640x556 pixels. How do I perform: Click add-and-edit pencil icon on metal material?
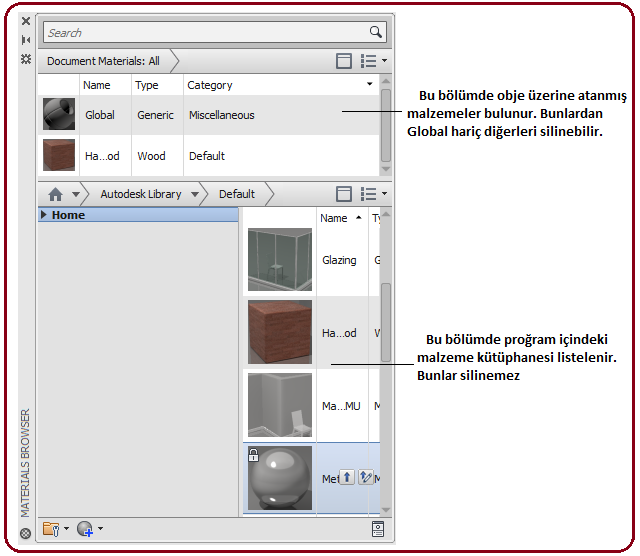[x=365, y=478]
